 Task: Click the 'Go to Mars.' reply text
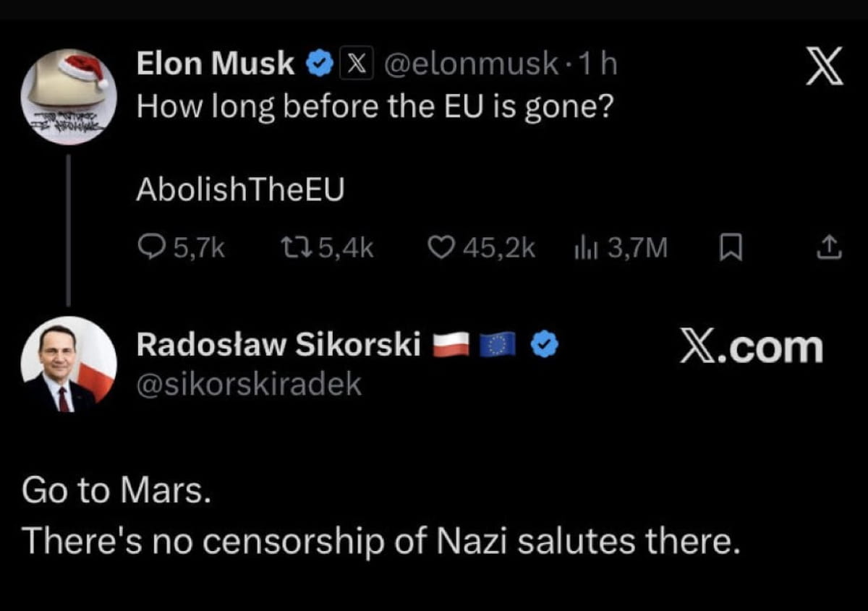coord(116,490)
